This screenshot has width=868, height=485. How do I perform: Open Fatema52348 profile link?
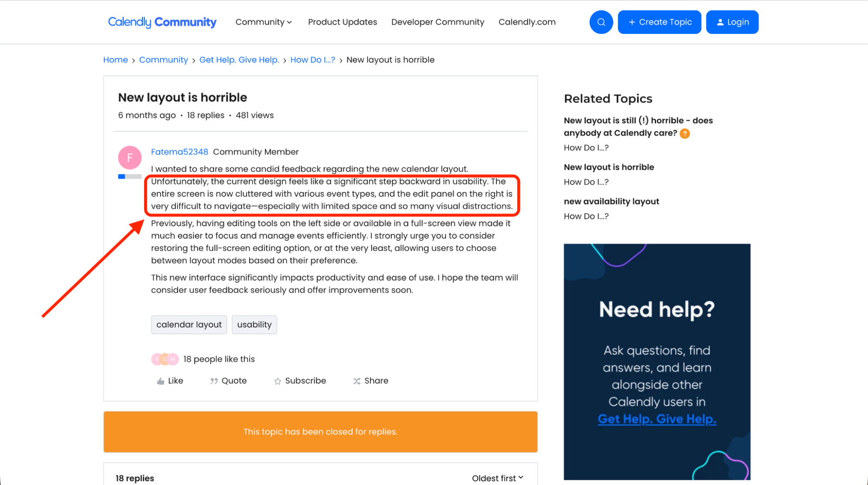179,152
